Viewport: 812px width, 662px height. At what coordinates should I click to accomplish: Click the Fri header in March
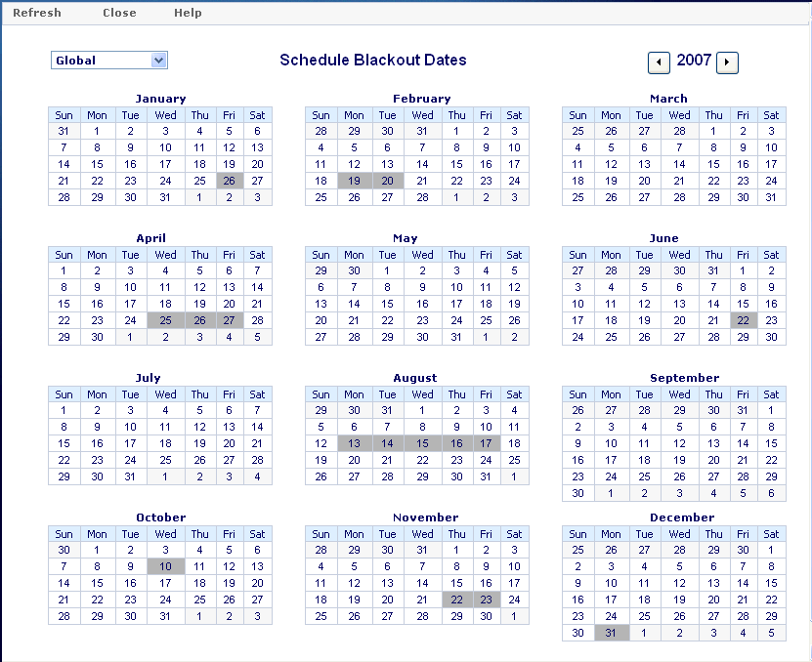click(x=744, y=115)
